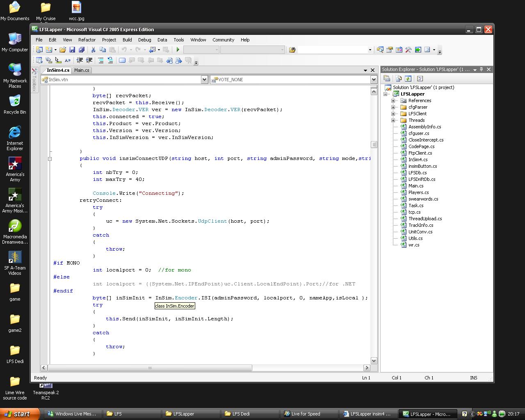Screen dimensions: 525x420
Task: Click the Save All toolbar icon
Action: [x=81, y=50]
